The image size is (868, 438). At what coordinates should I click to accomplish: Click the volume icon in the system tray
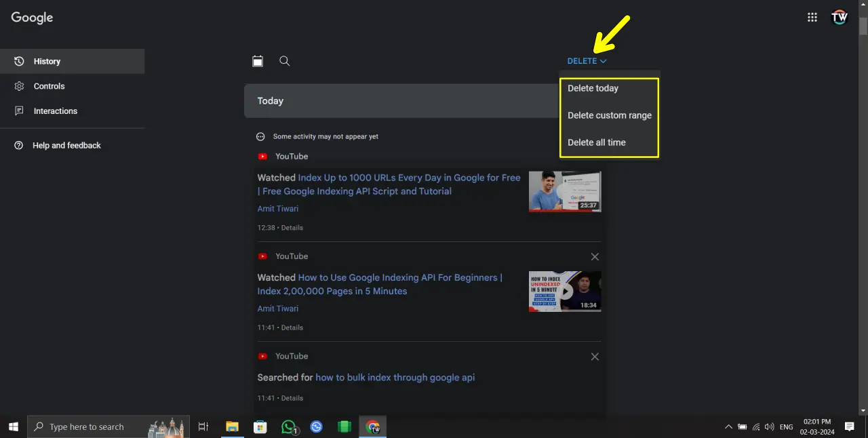click(x=770, y=426)
